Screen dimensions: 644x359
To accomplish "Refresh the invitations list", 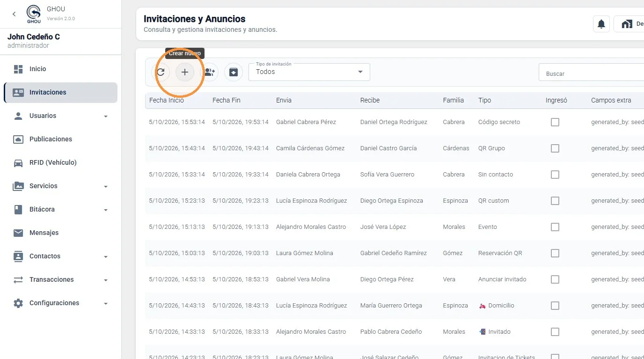I will point(161,72).
